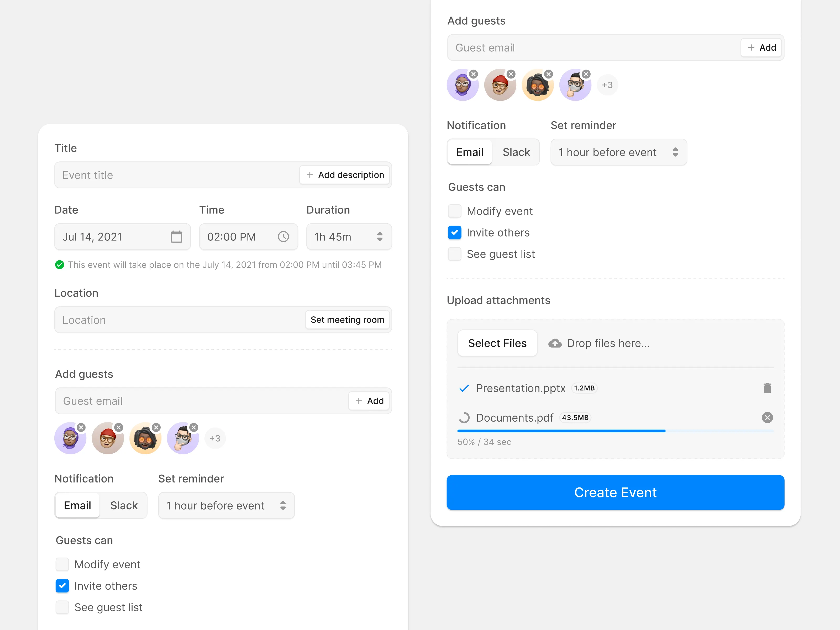Click the cloud upload icon in drop area

[555, 343]
